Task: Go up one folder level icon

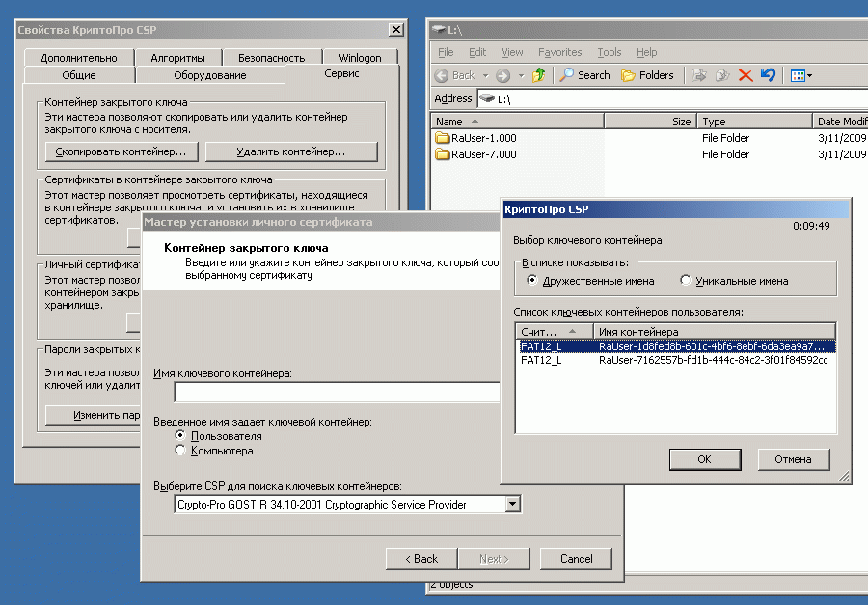Action: pyautogui.click(x=538, y=75)
